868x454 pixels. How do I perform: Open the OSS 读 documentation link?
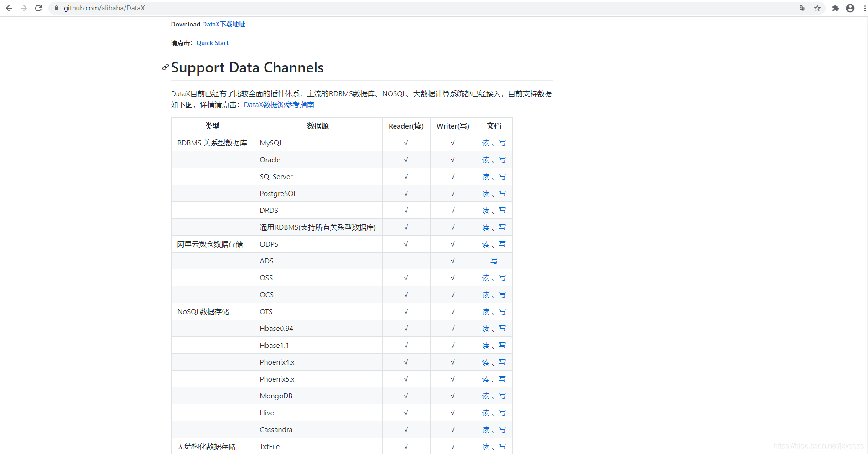486,278
